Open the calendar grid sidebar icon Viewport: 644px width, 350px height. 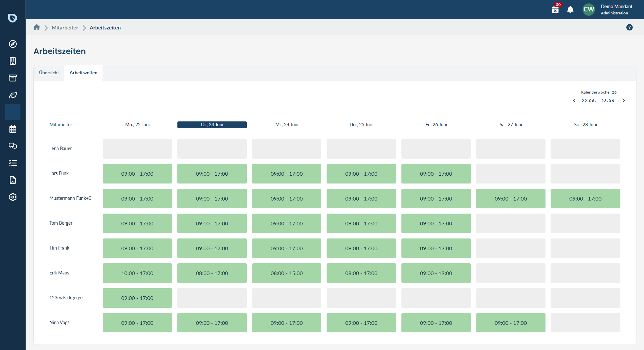click(13, 129)
